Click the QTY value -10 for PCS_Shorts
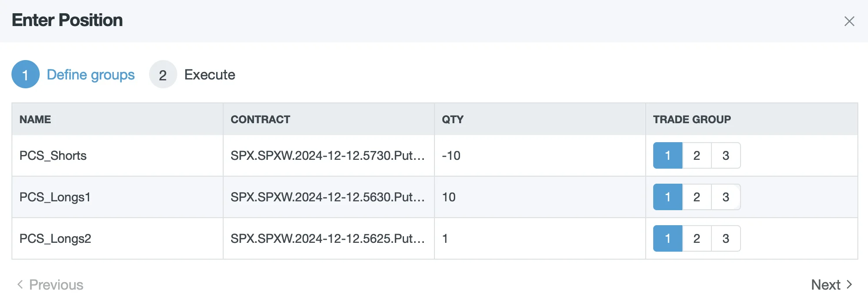Screen dimensions: 868x302 pyautogui.click(x=451, y=155)
